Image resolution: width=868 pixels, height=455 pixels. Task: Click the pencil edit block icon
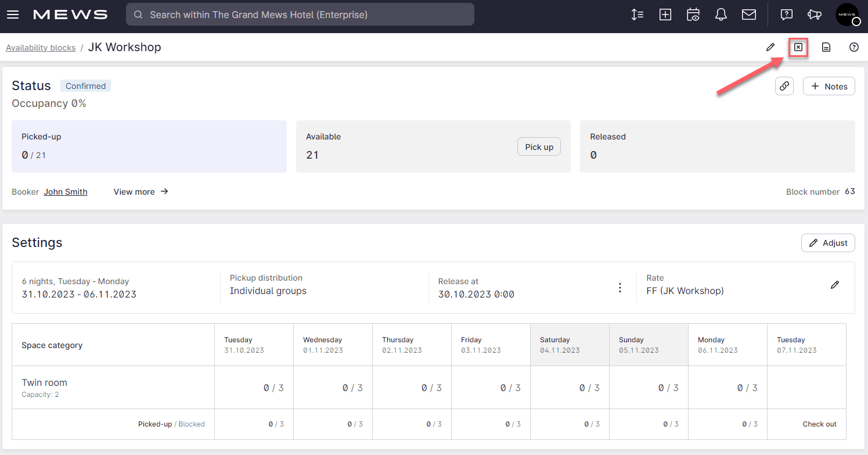(x=770, y=48)
